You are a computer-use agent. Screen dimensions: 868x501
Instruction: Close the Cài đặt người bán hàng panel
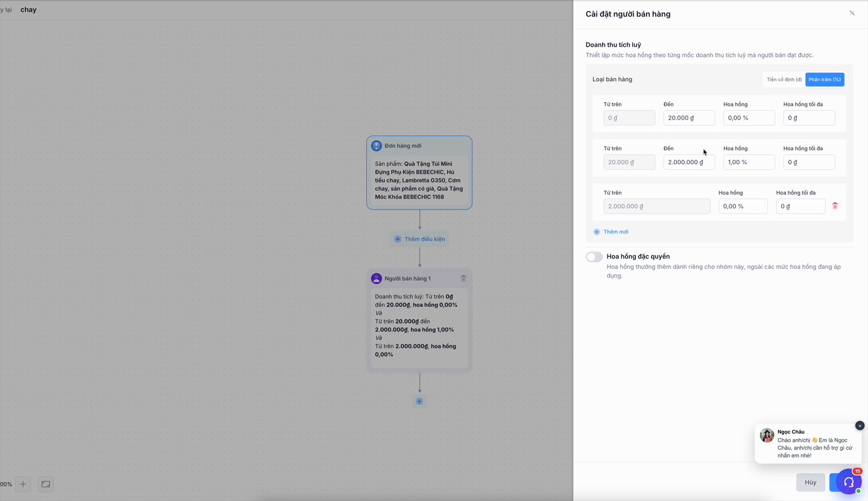click(x=852, y=13)
